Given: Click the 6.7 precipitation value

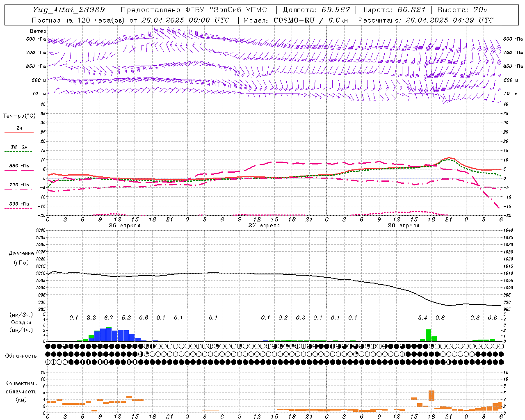Looking at the screenshot, I should point(109,318).
